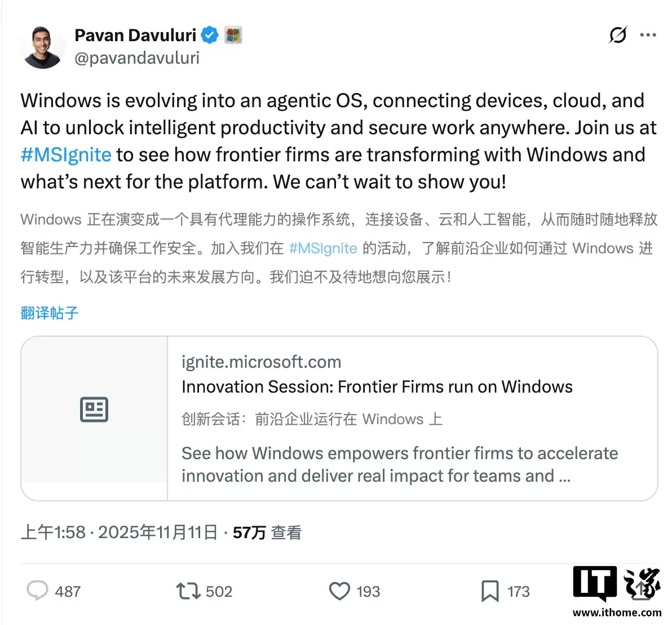The height and width of the screenshot is (625, 672).
Task: Click #MSIgnite inside the Chinese translation
Action: pos(322,248)
